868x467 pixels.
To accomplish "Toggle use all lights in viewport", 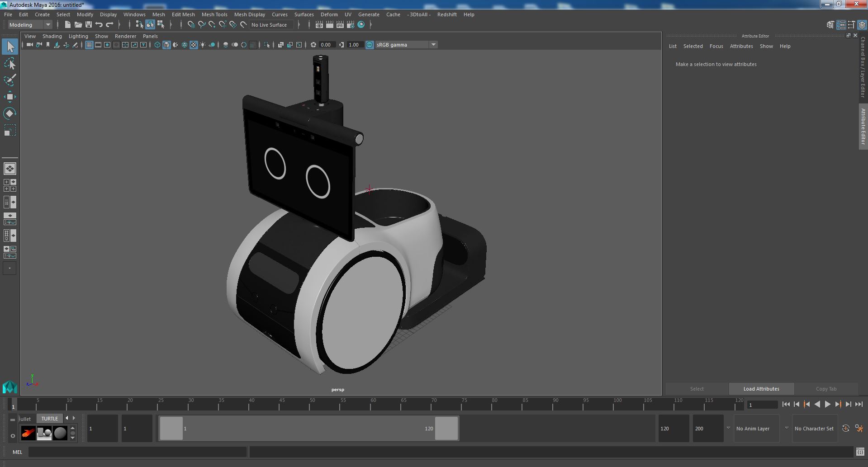I will [x=203, y=45].
